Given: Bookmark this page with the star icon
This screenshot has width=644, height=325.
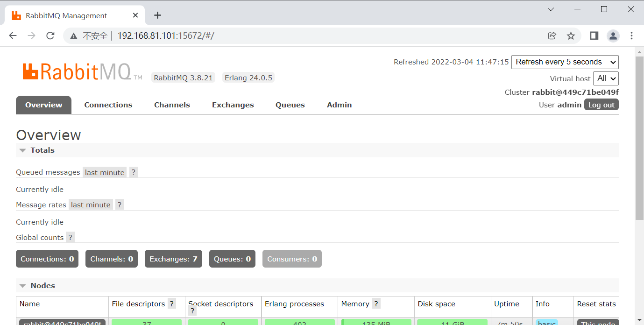Looking at the screenshot, I should click(x=571, y=35).
